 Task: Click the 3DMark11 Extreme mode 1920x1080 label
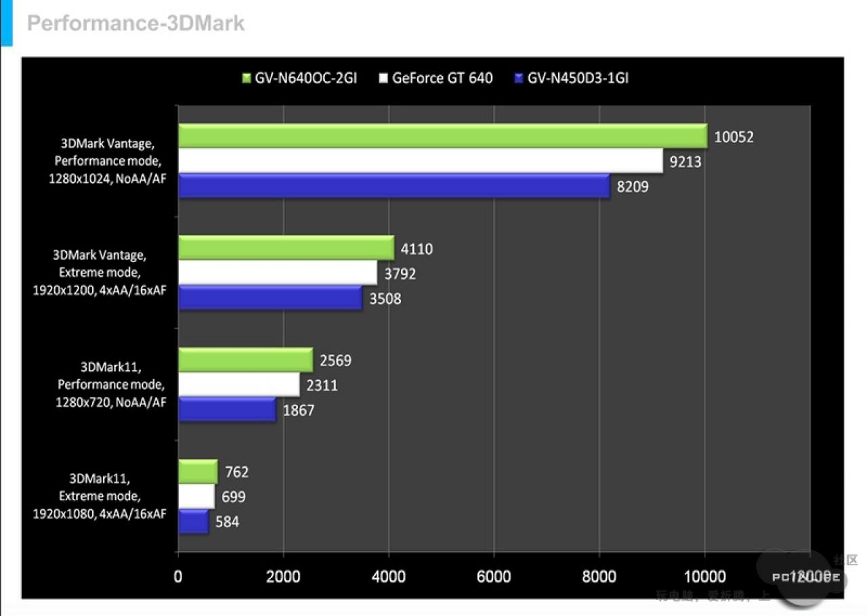pos(100,496)
